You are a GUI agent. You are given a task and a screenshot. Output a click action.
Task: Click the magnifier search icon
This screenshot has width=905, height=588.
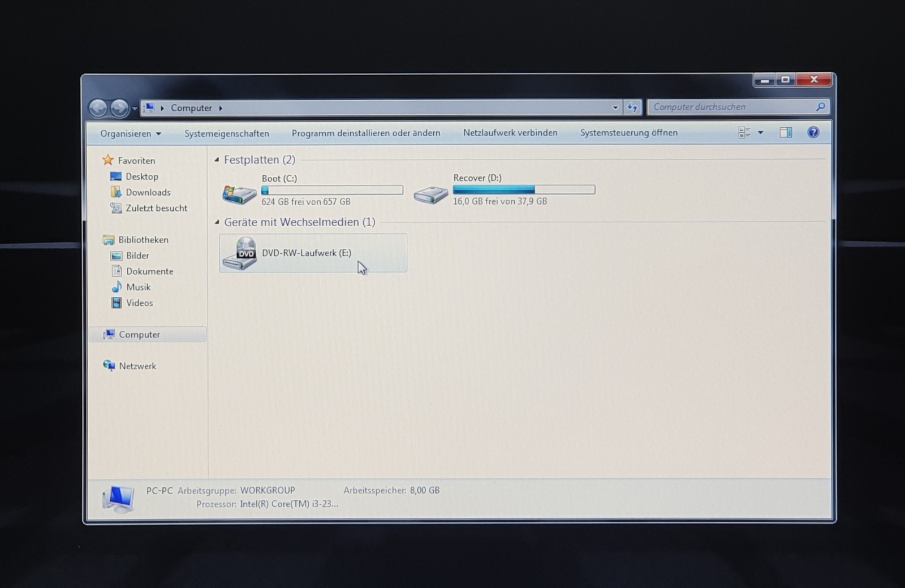tap(820, 106)
